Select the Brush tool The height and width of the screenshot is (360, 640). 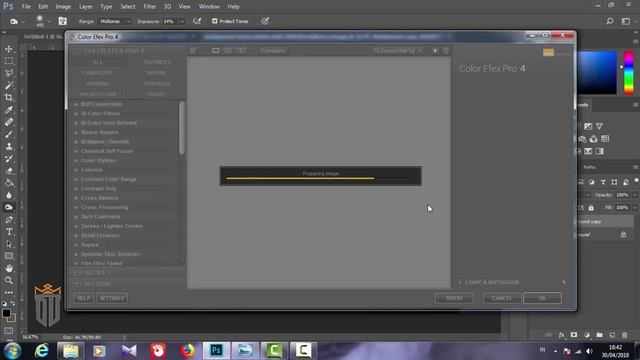[9, 134]
